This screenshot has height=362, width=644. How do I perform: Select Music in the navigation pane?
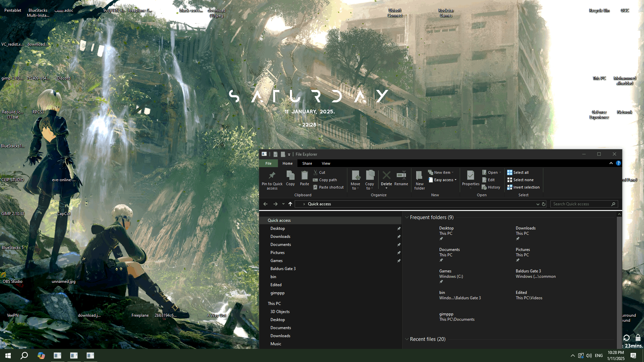coord(331,344)
